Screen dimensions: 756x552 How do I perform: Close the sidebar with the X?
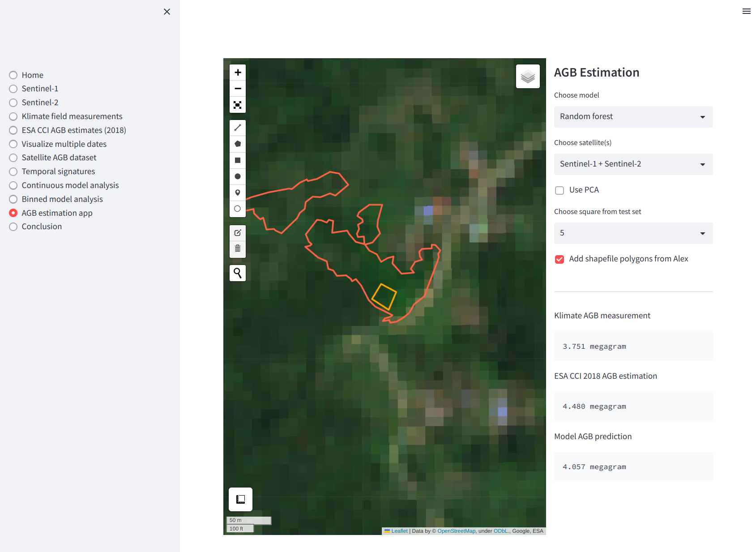click(x=167, y=12)
